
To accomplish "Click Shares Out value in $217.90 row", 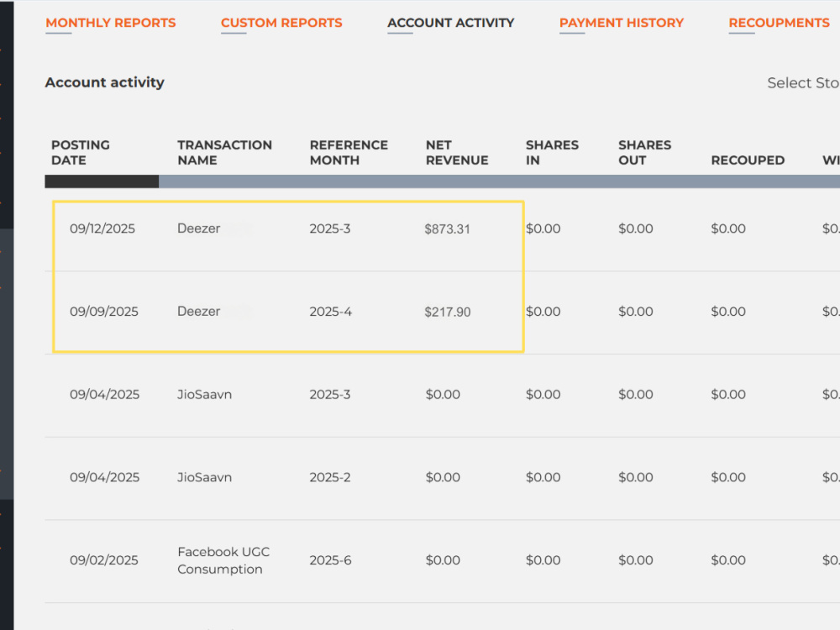I will pyautogui.click(x=635, y=312).
